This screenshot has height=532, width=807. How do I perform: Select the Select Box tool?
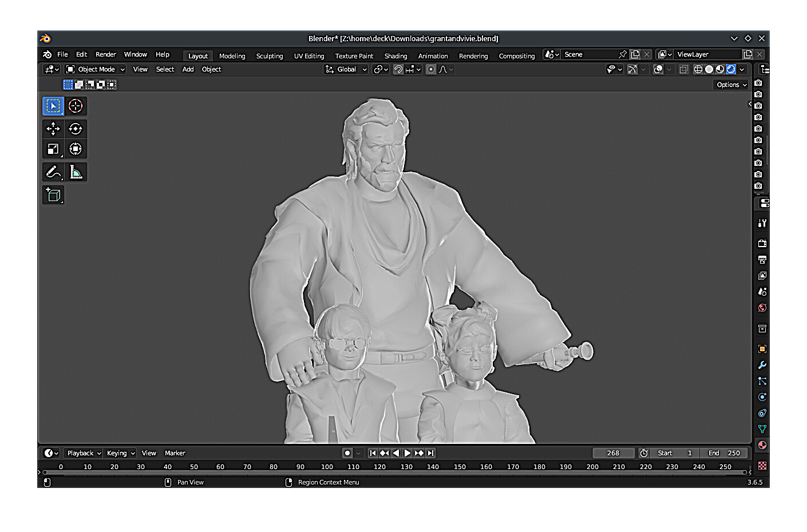point(53,106)
